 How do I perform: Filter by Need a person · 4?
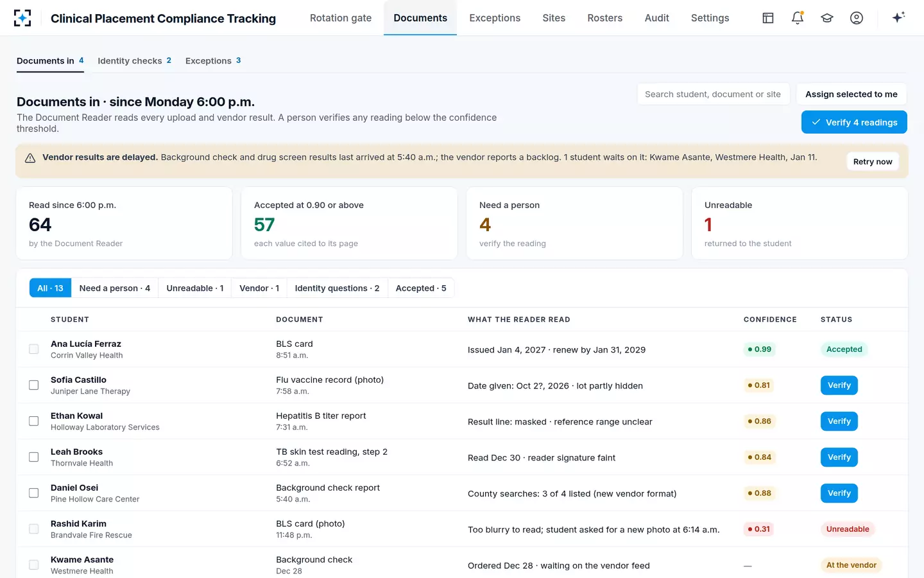click(x=115, y=288)
